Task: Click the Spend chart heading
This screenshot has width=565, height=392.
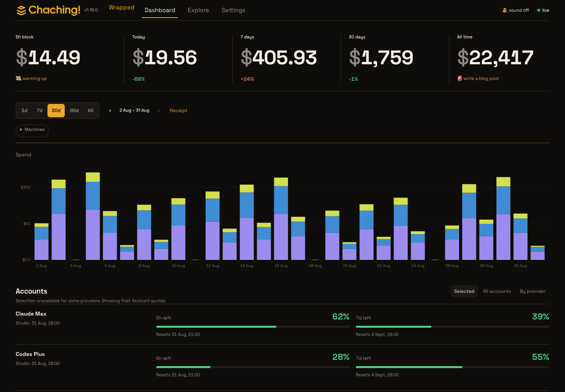Action: point(24,155)
